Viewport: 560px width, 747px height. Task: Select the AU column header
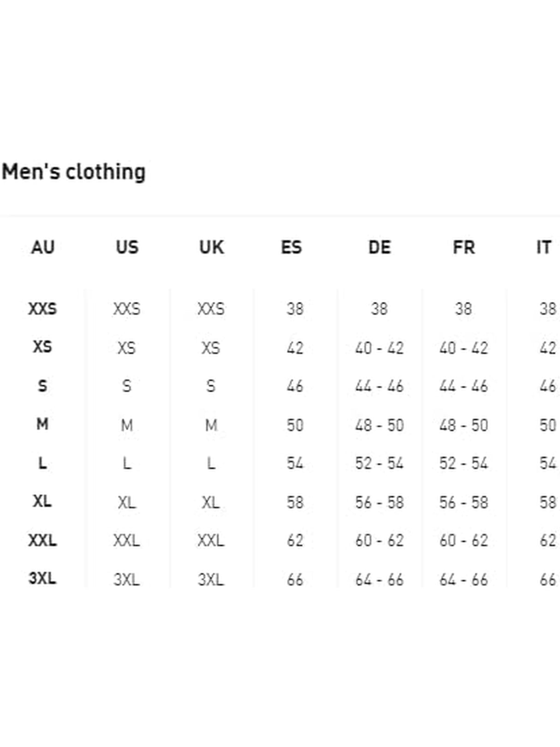[42, 247]
